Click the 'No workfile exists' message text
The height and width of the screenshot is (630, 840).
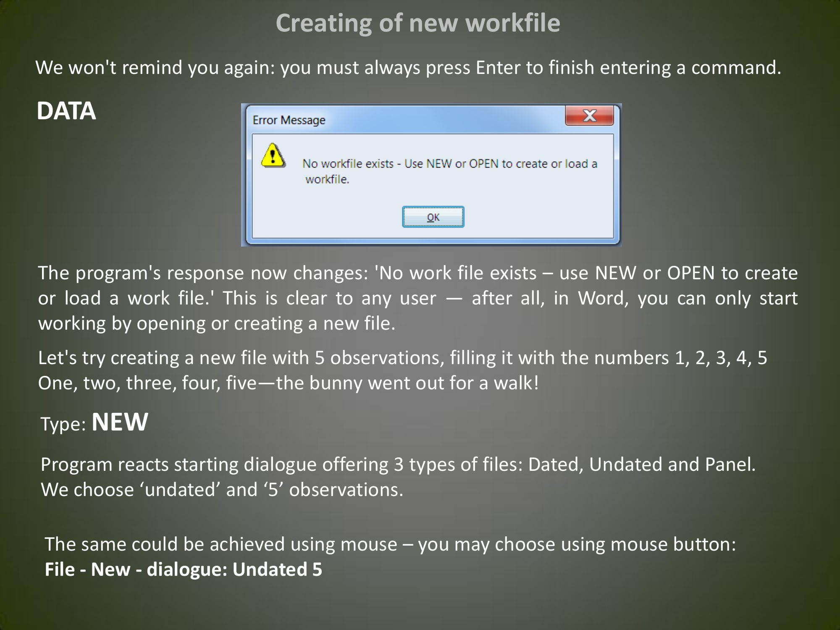[449, 163]
